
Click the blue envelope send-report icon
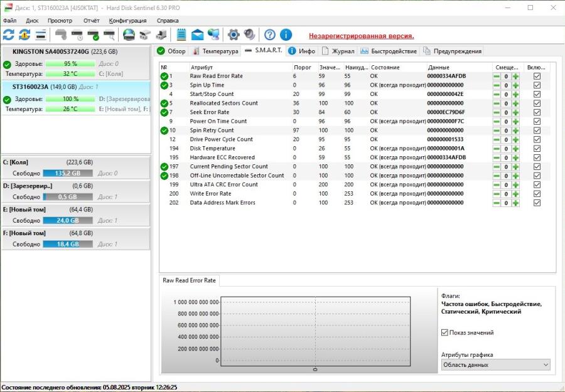point(197,34)
